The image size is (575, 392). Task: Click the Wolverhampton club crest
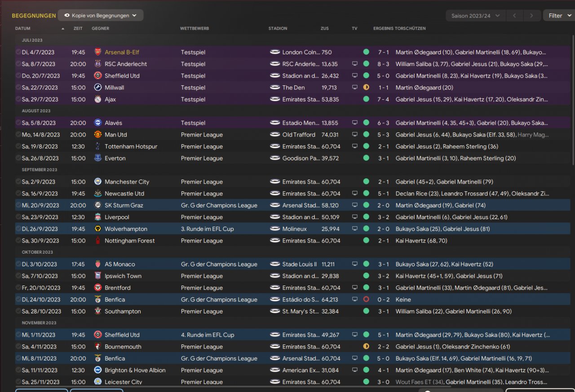click(x=97, y=229)
